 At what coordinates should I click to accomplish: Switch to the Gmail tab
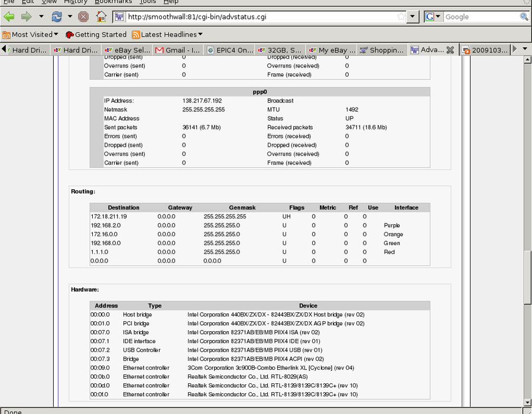click(x=178, y=50)
